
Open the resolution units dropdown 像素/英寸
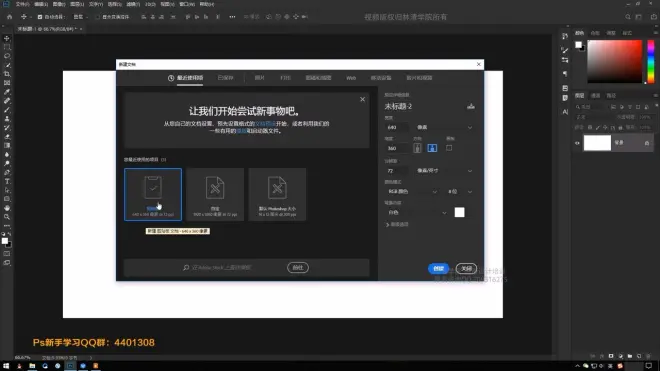444,171
